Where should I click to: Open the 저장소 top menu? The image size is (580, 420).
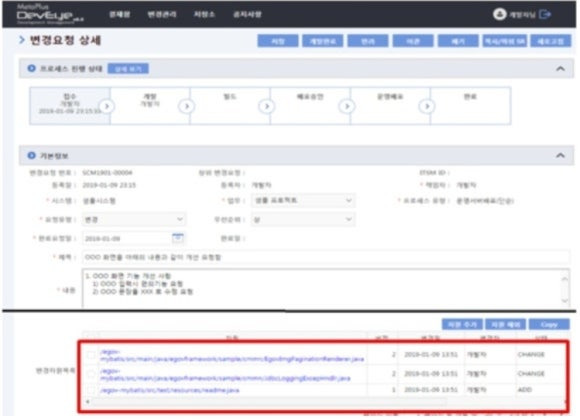[204, 14]
